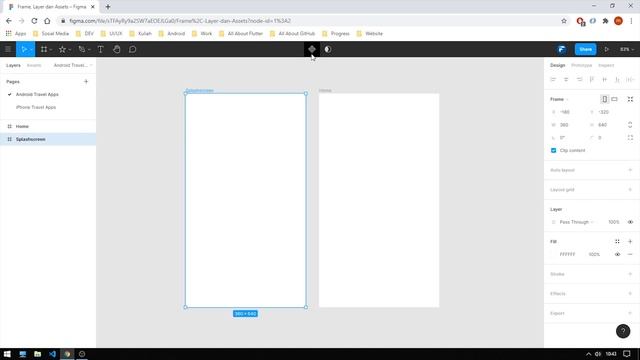Remove the FFFFFF fill with minus

630,254
